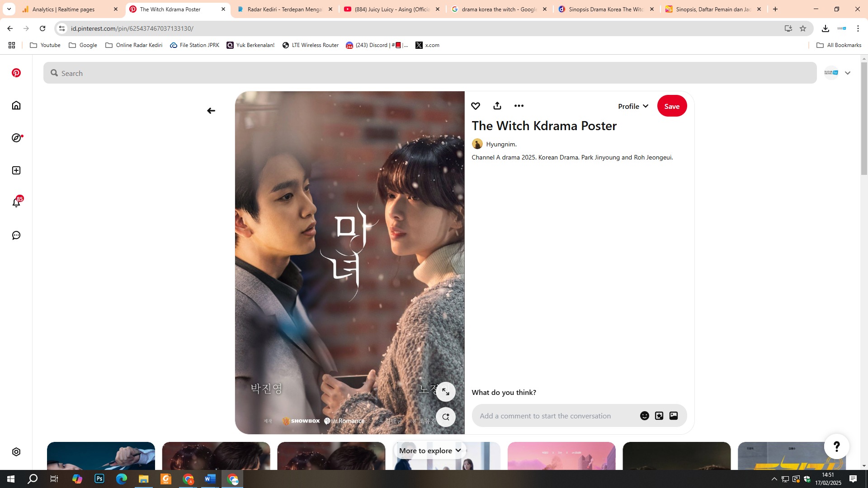Reload the page in Chrome

pyautogui.click(x=42, y=28)
